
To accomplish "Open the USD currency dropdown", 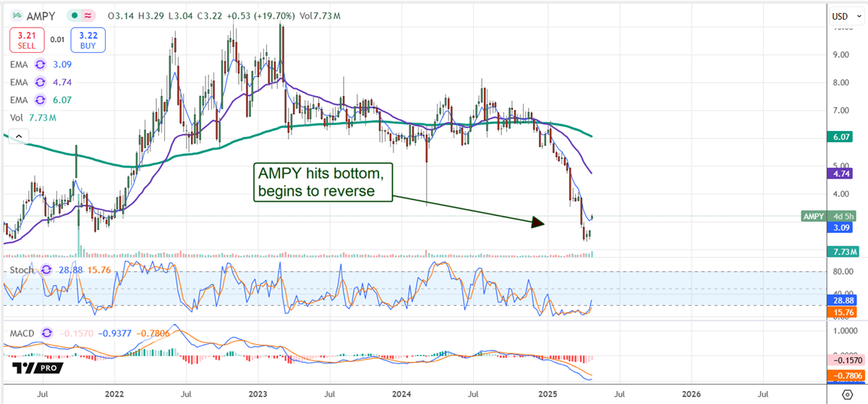I will click(845, 16).
